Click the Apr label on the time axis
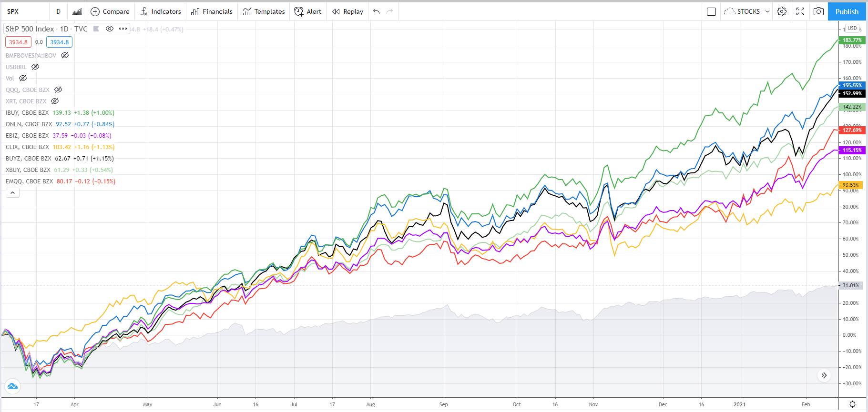The image size is (868, 412). pos(74,404)
